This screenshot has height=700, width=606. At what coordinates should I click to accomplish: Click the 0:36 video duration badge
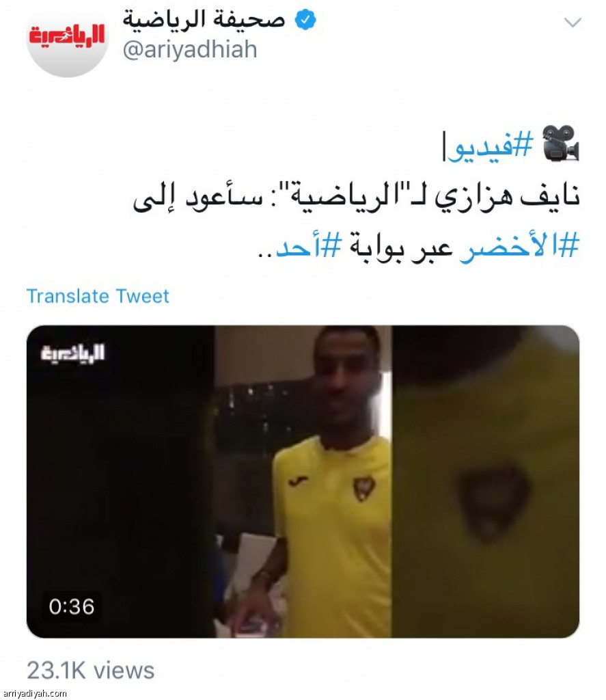pos(72,606)
